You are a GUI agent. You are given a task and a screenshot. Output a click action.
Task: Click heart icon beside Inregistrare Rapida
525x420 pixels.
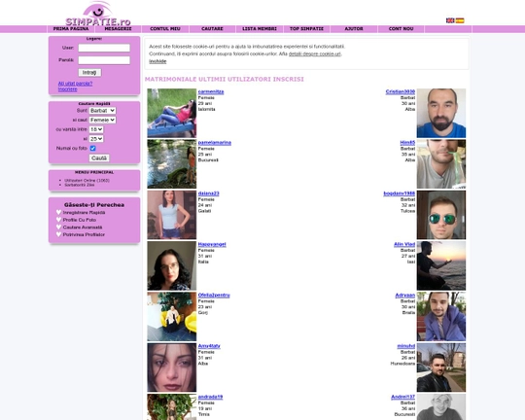[x=58, y=212]
